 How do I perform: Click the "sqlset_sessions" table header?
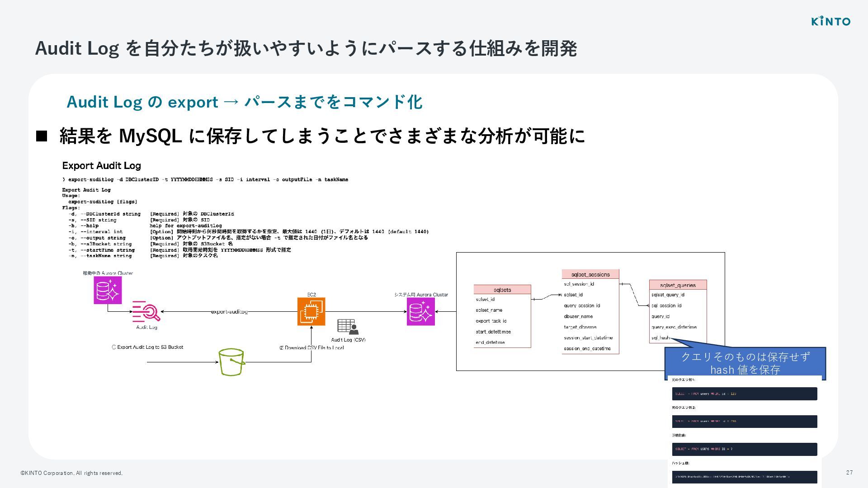590,274
